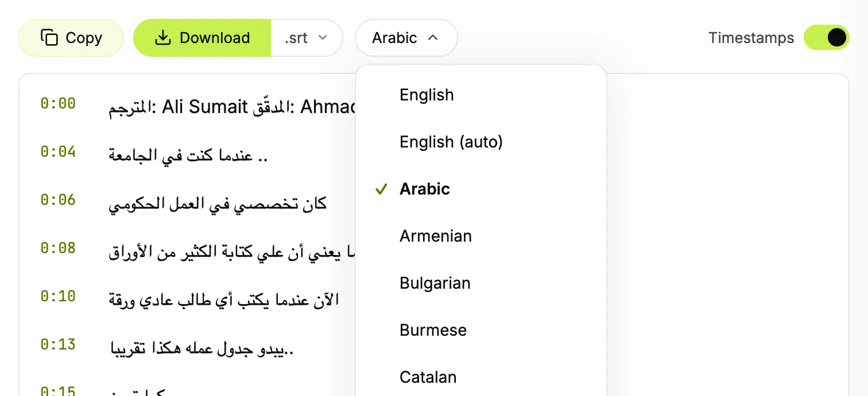This screenshot has width=868, height=396.
Task: Click the Timestamps label
Action: click(751, 38)
